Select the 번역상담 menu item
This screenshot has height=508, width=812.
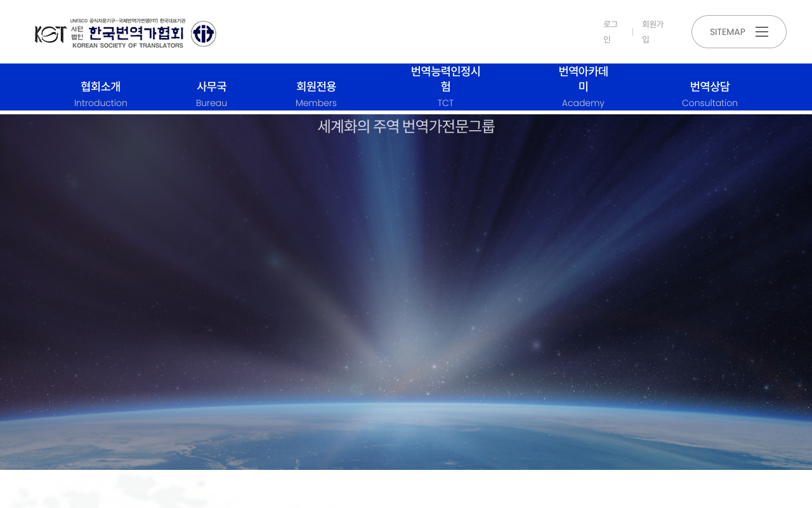710,86
